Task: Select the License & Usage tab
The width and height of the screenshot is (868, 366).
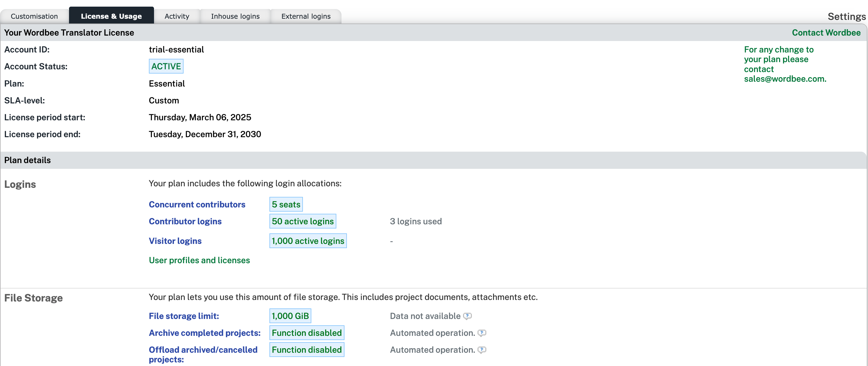Action: click(111, 16)
